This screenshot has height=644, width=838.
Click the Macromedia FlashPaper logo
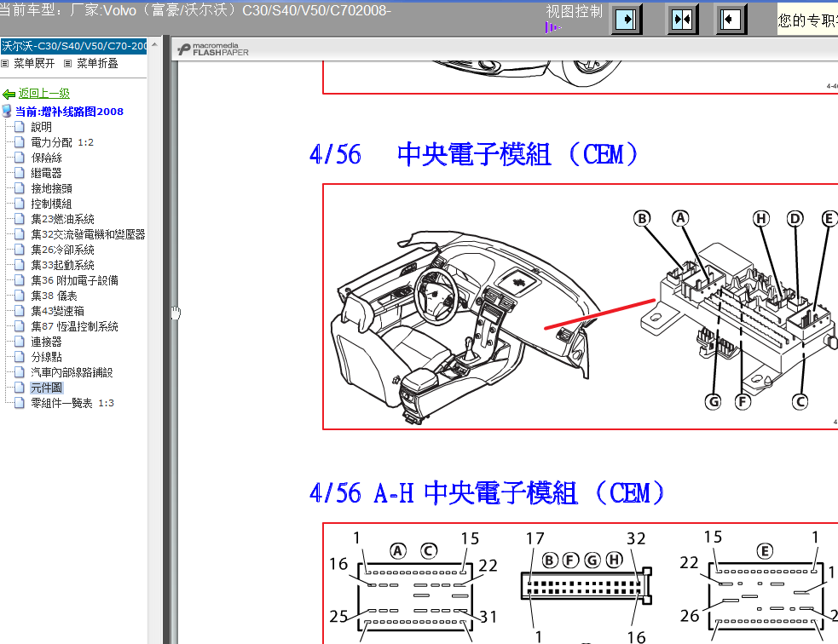click(213, 49)
